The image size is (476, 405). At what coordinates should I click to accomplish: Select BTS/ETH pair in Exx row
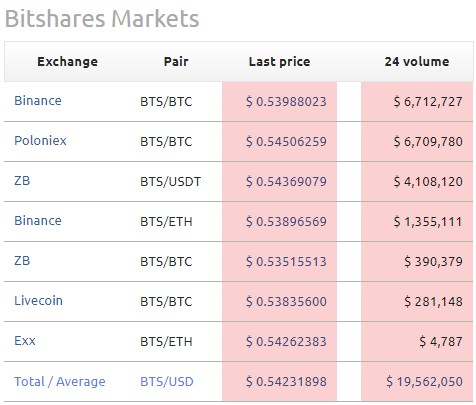click(x=166, y=342)
